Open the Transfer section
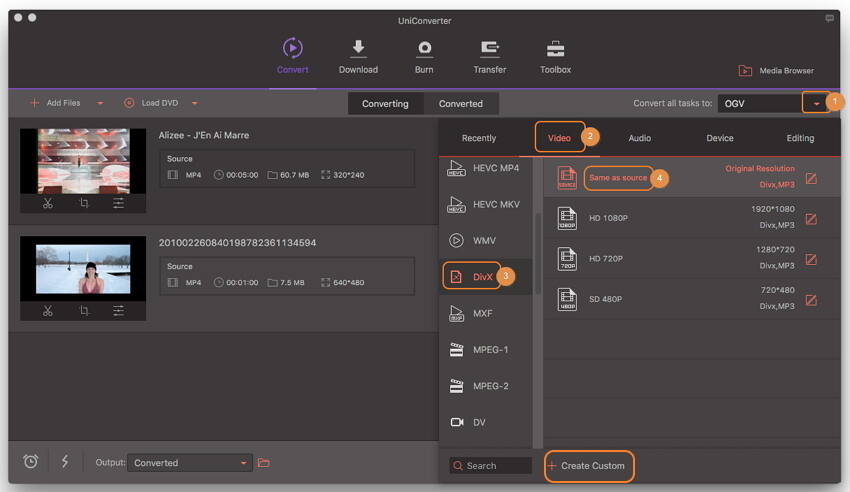The height and width of the screenshot is (492, 850). (490, 56)
